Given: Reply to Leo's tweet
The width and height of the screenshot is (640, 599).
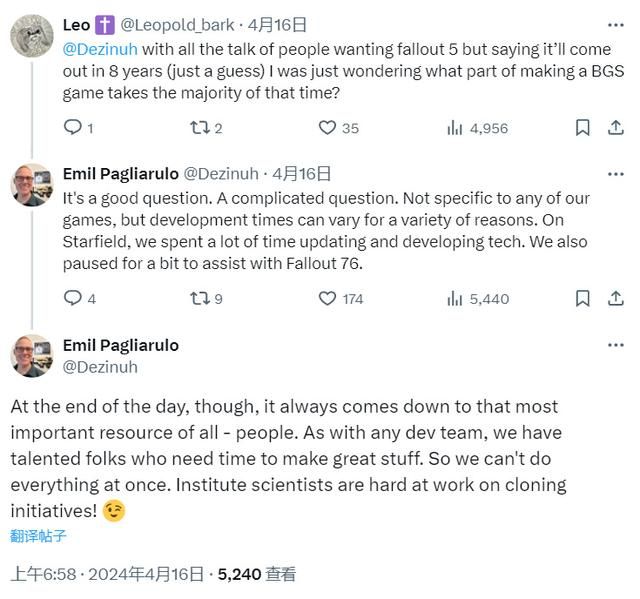Looking at the screenshot, I should (x=72, y=128).
